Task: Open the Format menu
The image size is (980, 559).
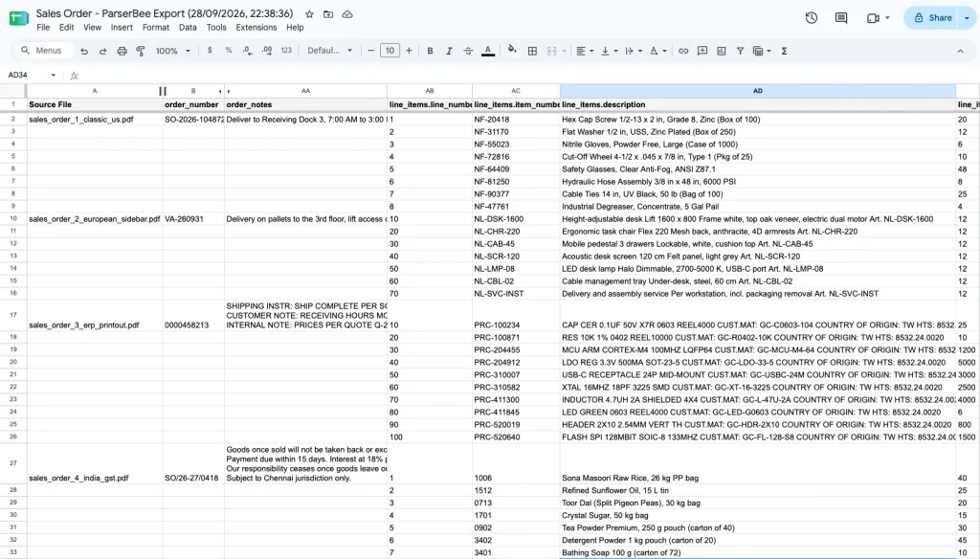Action: click(156, 28)
